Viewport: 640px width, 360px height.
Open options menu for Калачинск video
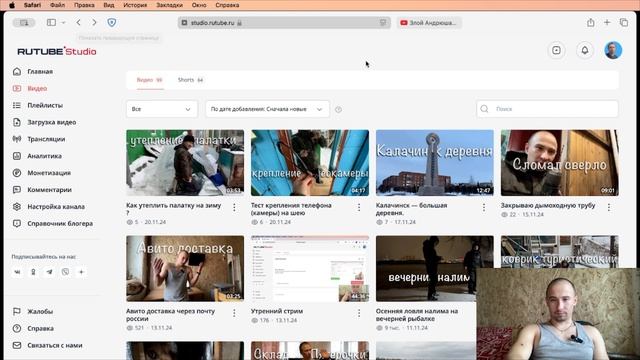coord(484,207)
